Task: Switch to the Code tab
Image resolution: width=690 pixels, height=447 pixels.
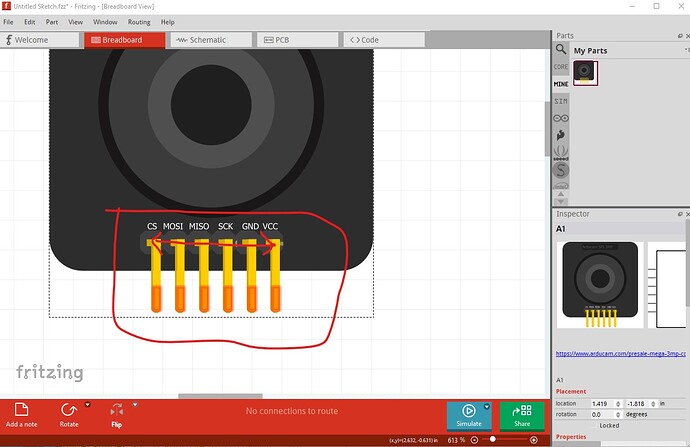Action: (384, 40)
